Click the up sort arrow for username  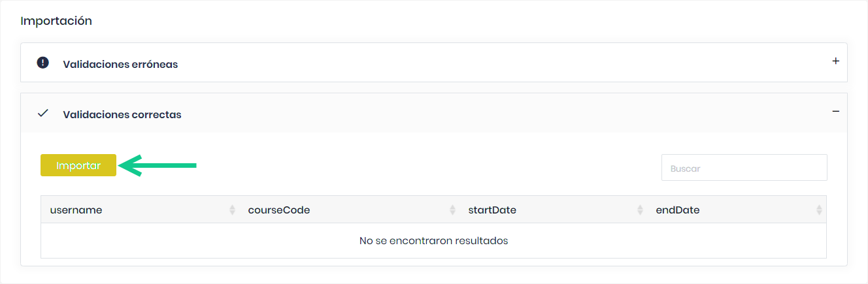[x=232, y=207]
